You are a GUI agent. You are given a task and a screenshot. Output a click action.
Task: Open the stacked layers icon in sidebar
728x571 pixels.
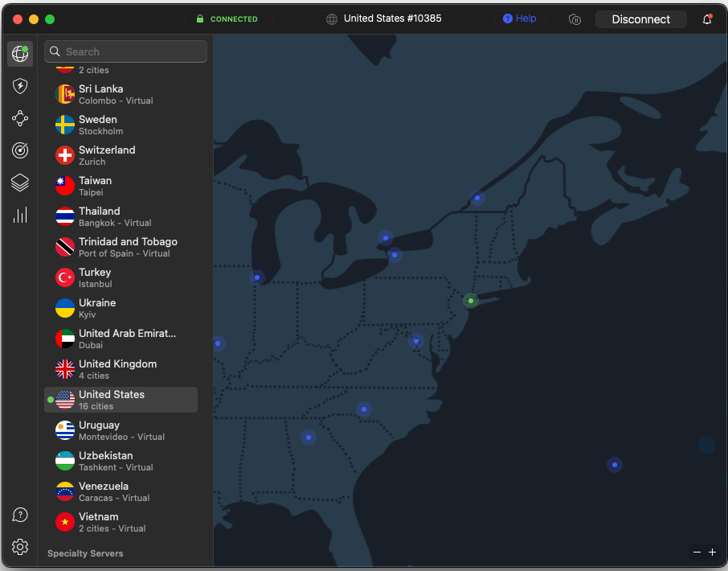coord(20,183)
